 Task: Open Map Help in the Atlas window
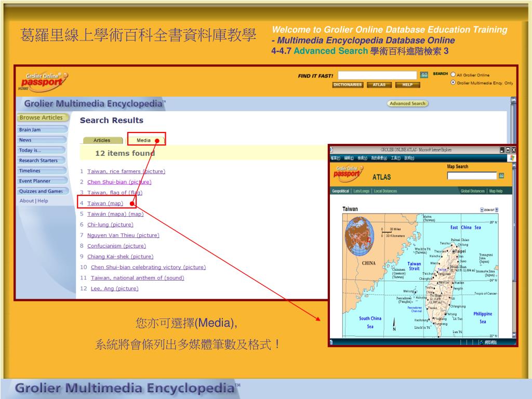click(x=496, y=191)
